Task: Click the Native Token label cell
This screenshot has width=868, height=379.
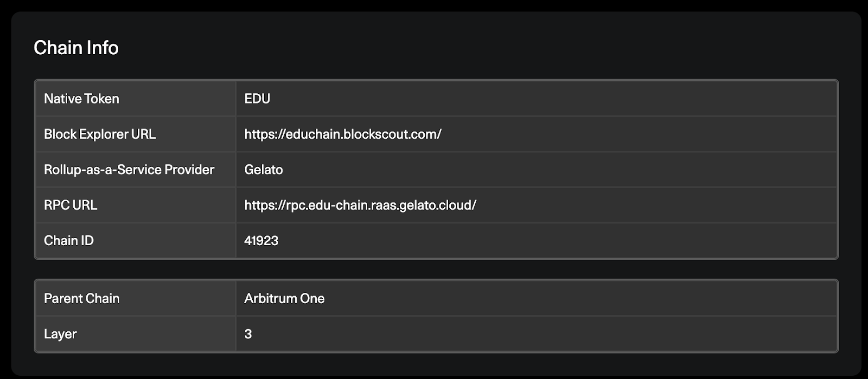Action: (x=136, y=99)
